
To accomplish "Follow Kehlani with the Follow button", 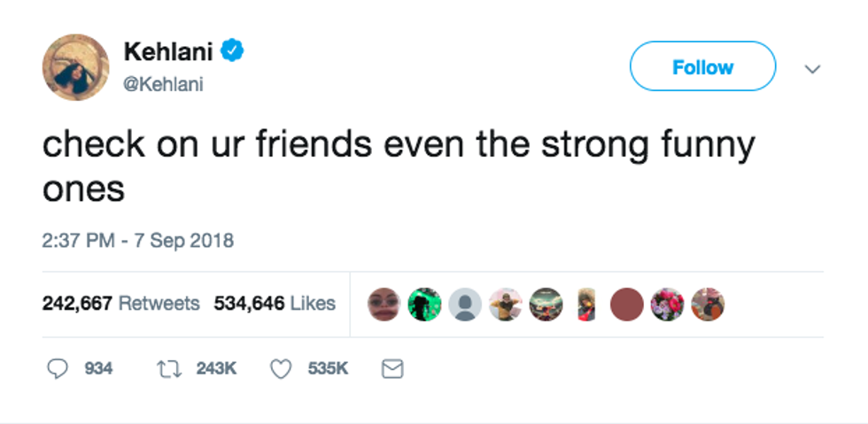I will coord(702,66).
